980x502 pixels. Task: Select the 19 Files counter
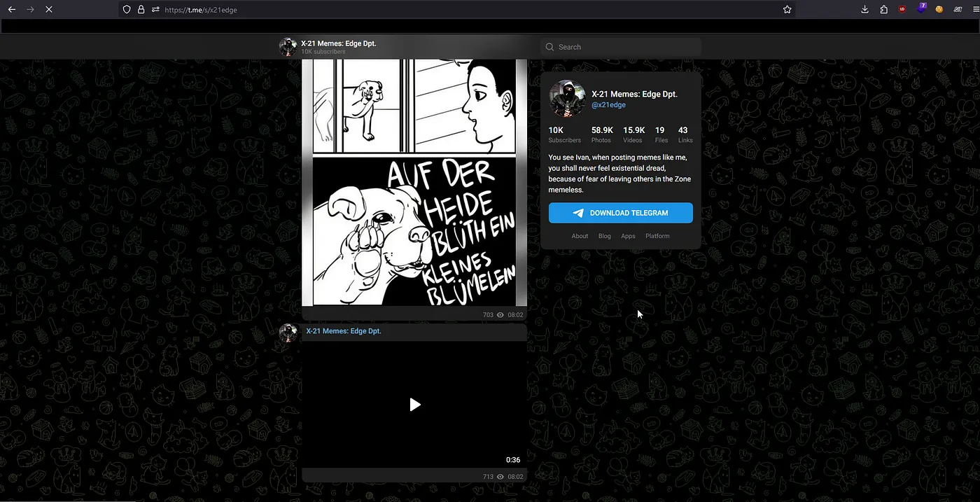tap(661, 134)
